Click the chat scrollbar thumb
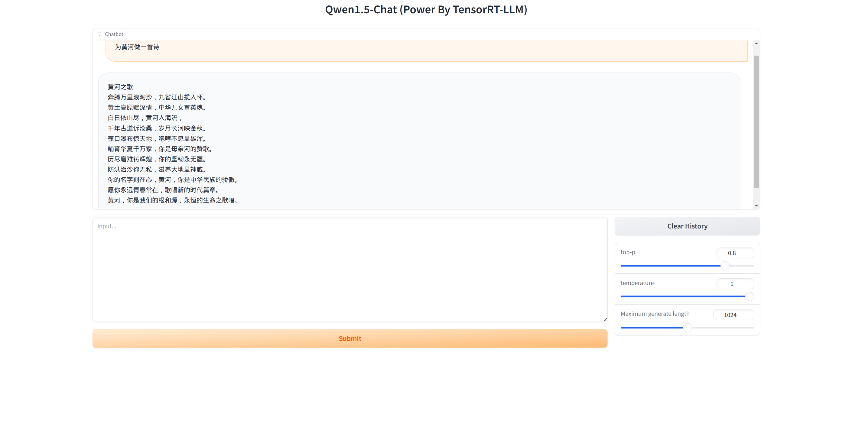This screenshot has height=424, width=868. pyautogui.click(x=756, y=121)
